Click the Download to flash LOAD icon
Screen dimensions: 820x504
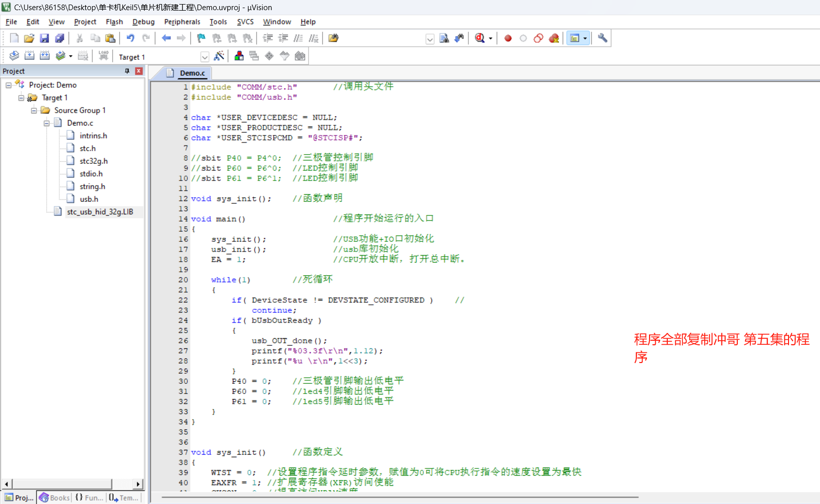pos(104,56)
